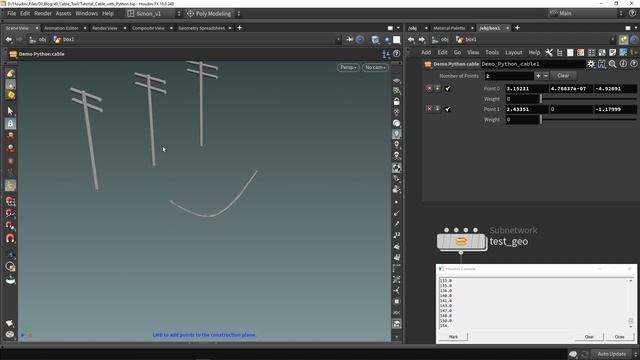The image size is (640, 360).
Task: Open the Assets menu
Action: [63, 13]
